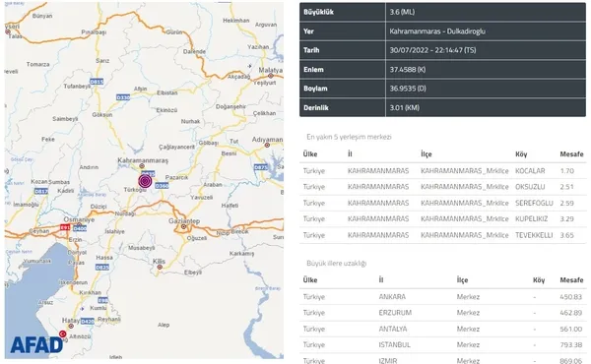
Task: Click the Büyüklük row label
Action: point(318,12)
